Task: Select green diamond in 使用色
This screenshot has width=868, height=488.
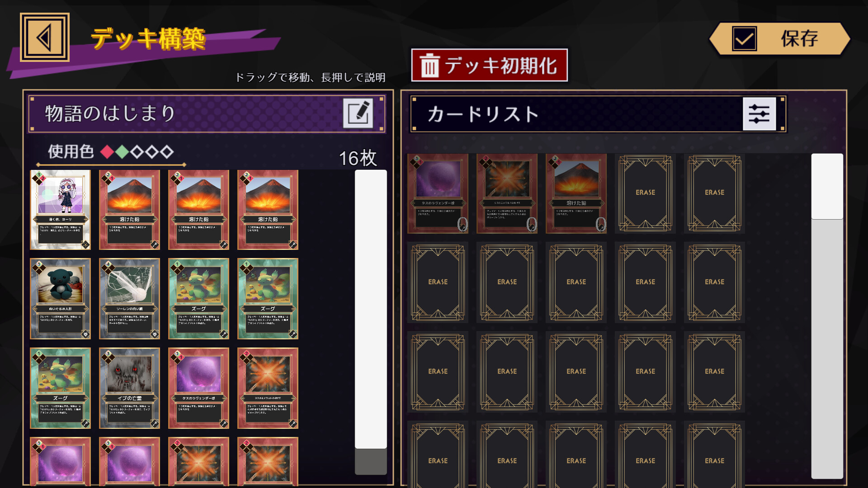Action: tap(122, 152)
